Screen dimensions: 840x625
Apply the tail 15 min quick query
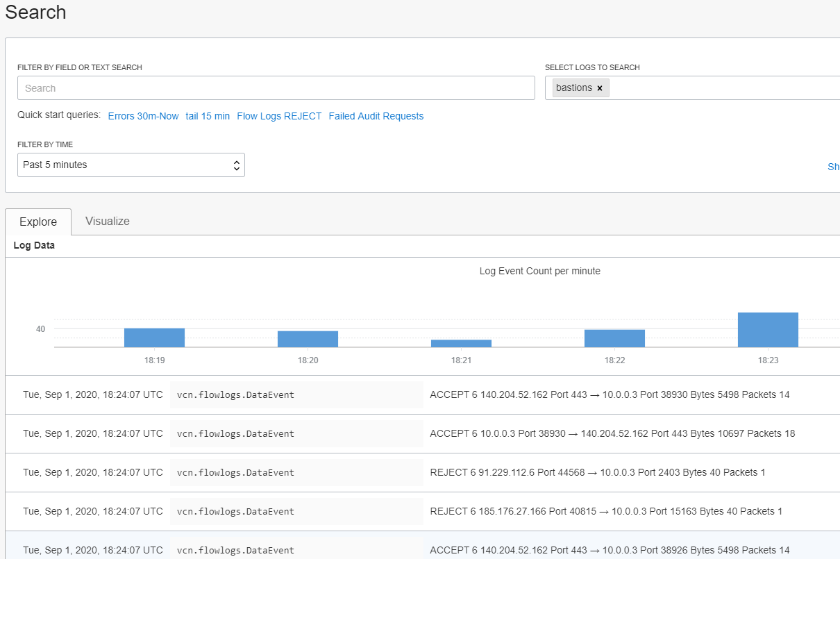[208, 116]
